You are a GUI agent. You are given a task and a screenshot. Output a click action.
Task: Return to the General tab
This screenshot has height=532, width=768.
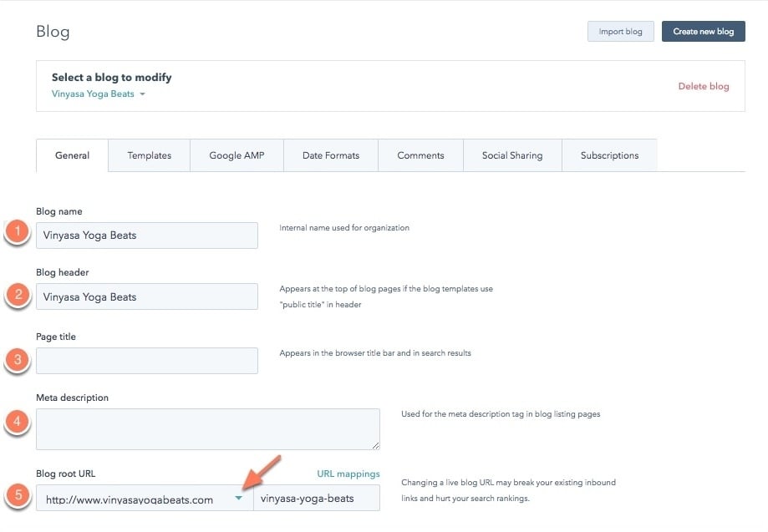tap(72, 155)
